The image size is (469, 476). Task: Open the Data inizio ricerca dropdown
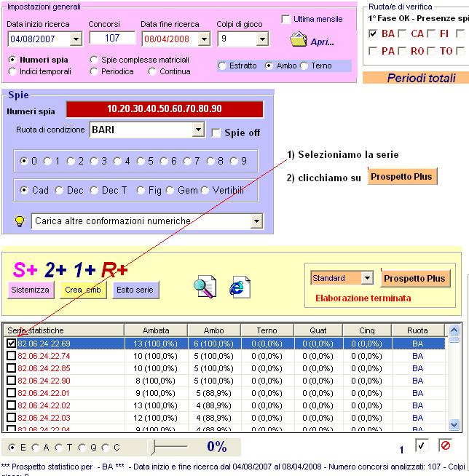(76, 39)
